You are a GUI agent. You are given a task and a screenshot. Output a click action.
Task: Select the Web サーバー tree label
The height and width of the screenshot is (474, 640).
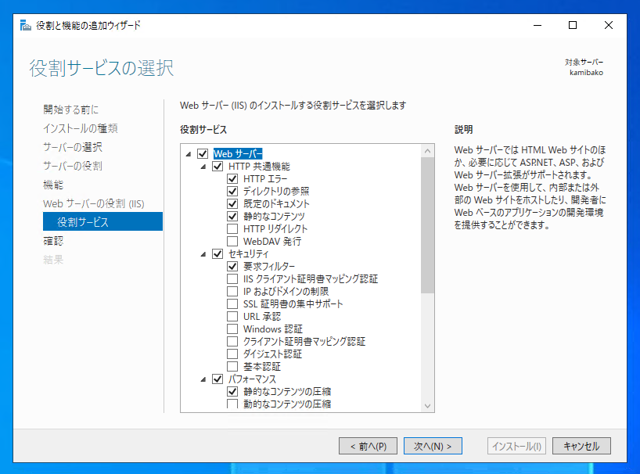click(238, 154)
